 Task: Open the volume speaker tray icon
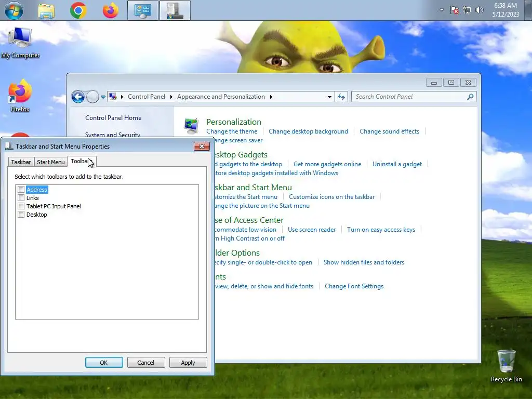[x=480, y=10]
